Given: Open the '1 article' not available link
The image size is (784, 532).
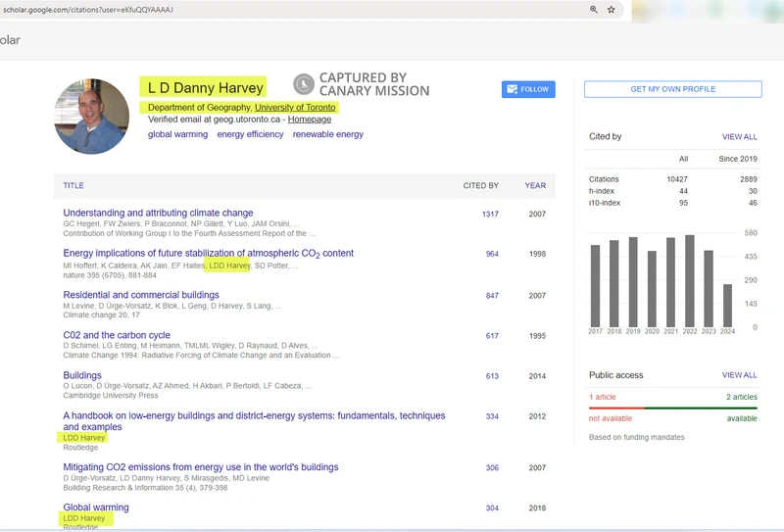Looking at the screenshot, I should tap(602, 397).
